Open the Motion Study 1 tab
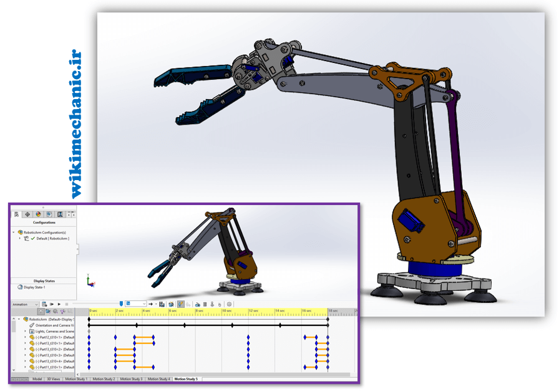 click(x=76, y=379)
